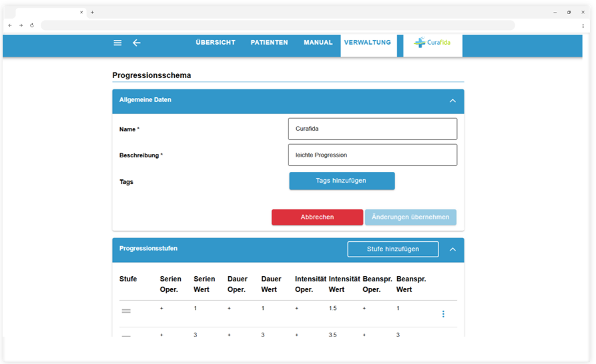Viewport: 596px width, 364px height.
Task: Go back with the white arrow icon
Action: coord(136,43)
